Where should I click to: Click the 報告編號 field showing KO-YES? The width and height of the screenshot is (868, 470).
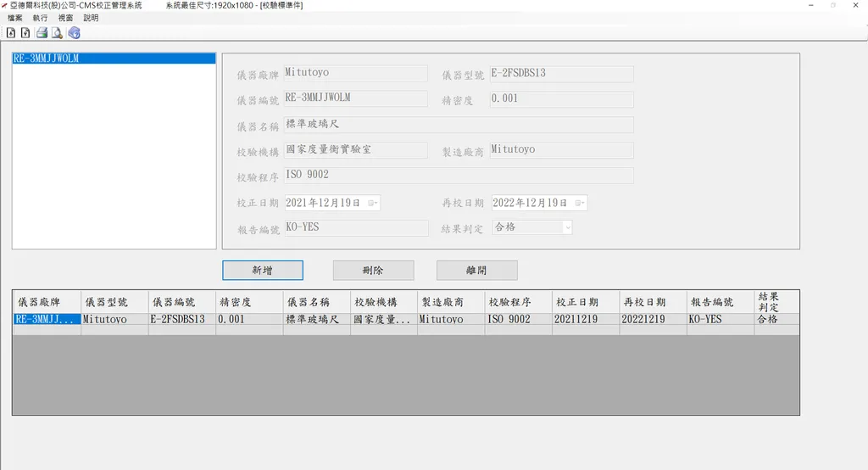(x=356, y=227)
